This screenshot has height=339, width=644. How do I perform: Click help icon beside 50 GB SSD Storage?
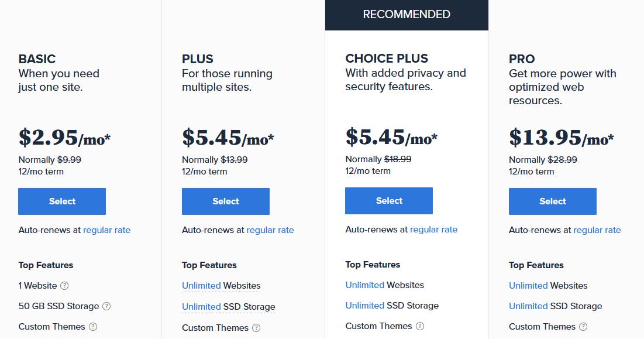106,306
